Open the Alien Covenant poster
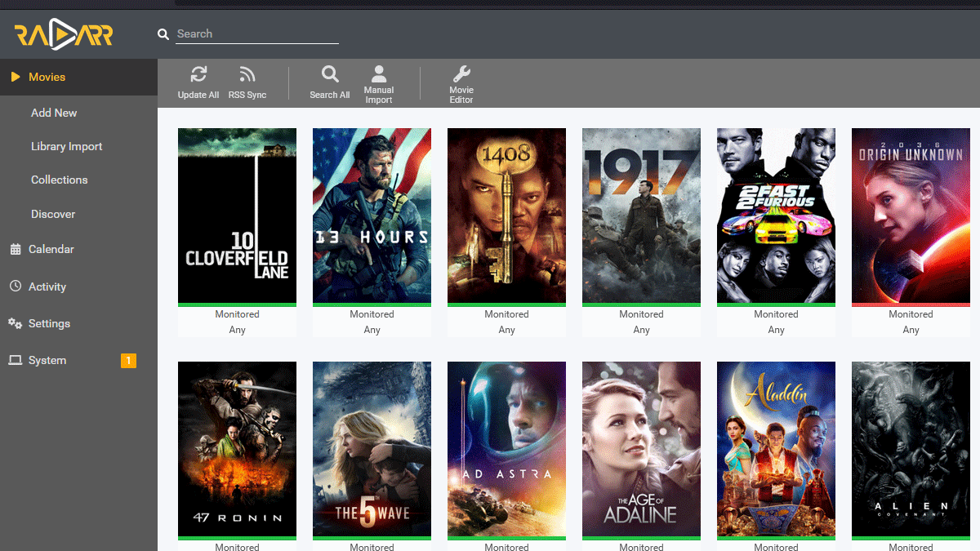The image size is (980, 551). (x=911, y=449)
